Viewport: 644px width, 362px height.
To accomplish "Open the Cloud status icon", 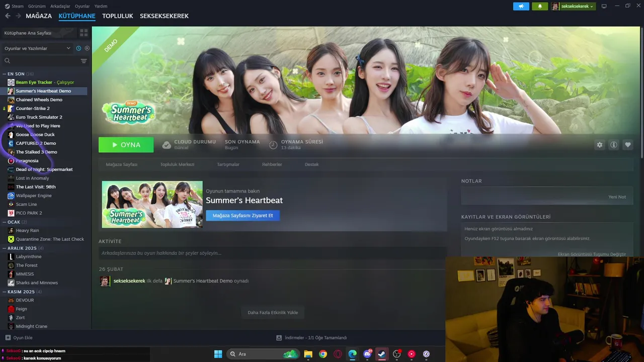I will click(167, 145).
